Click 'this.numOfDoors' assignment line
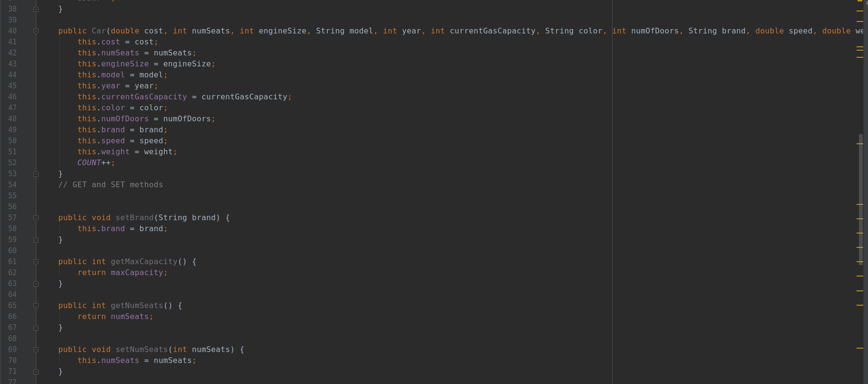868x384 pixels. pyautogui.click(x=146, y=119)
